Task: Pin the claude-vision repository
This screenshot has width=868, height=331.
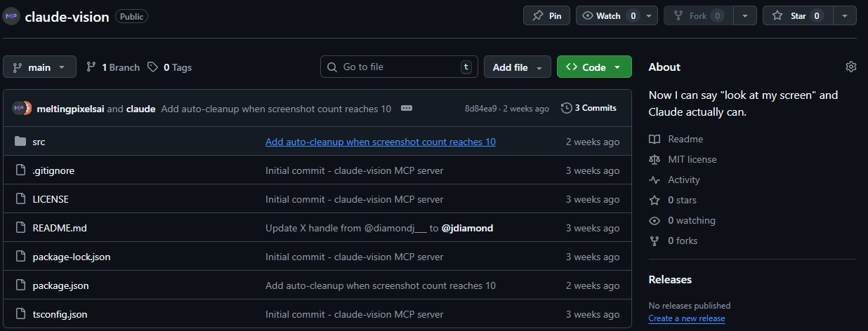Action: point(546,15)
